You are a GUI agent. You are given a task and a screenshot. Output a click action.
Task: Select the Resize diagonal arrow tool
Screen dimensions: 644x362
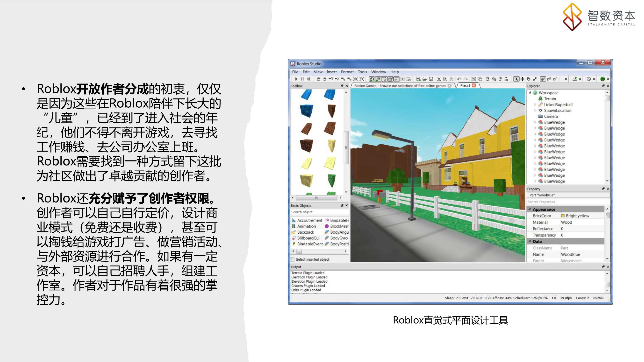point(535,79)
